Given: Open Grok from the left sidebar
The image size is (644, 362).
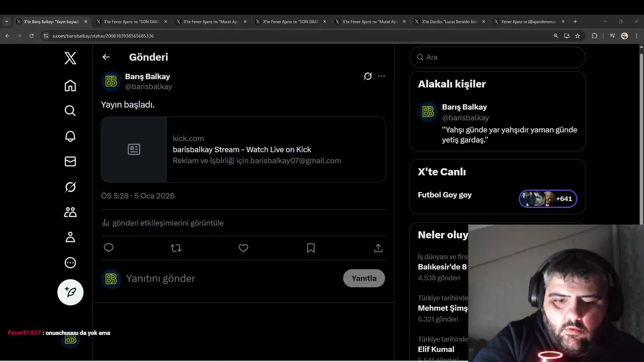Looking at the screenshot, I should coord(70,187).
